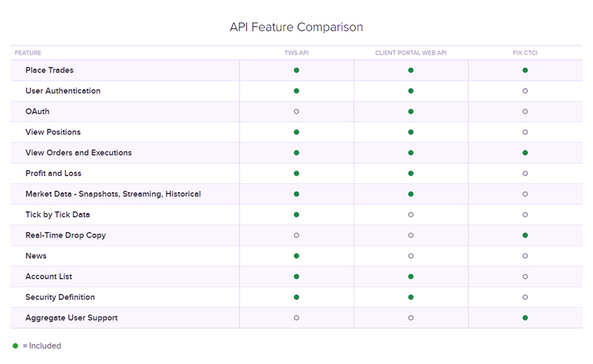Click the API Feature Comparison title
The width and height of the screenshot is (593, 364).
point(297,27)
